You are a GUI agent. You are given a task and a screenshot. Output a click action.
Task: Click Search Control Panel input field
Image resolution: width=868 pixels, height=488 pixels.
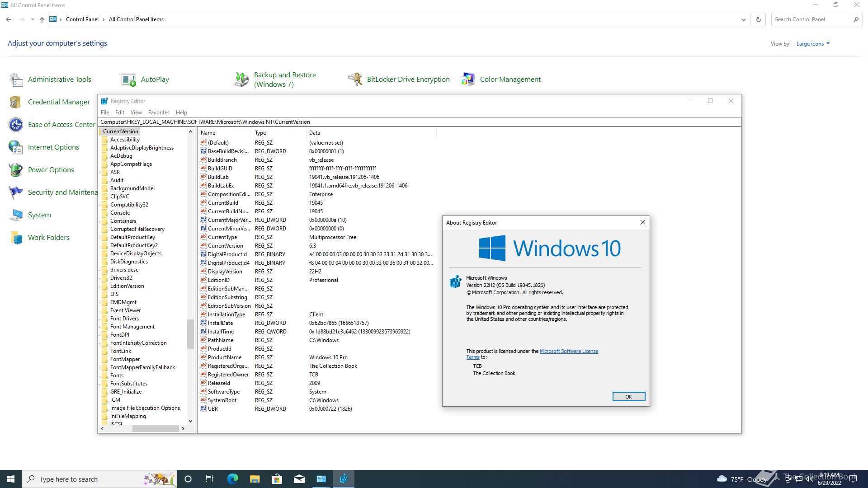coord(812,19)
